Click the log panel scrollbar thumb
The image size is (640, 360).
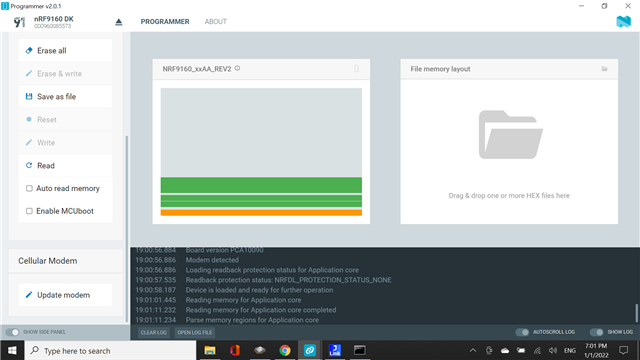[636, 313]
